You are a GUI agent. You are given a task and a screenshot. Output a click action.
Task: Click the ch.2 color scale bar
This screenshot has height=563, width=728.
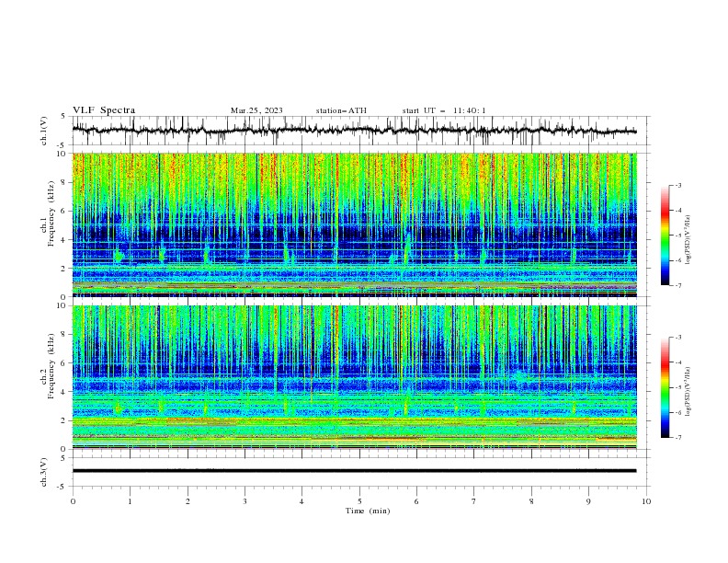pyautogui.click(x=665, y=387)
